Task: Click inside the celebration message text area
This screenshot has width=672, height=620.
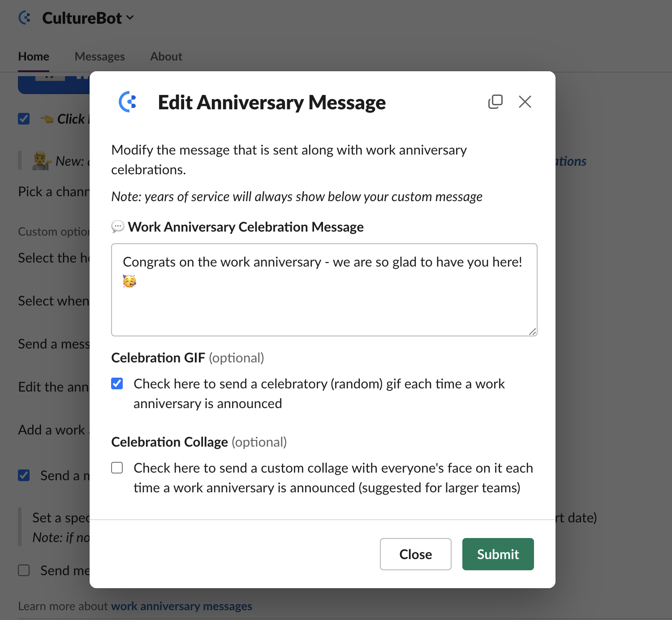Action: tap(324, 290)
